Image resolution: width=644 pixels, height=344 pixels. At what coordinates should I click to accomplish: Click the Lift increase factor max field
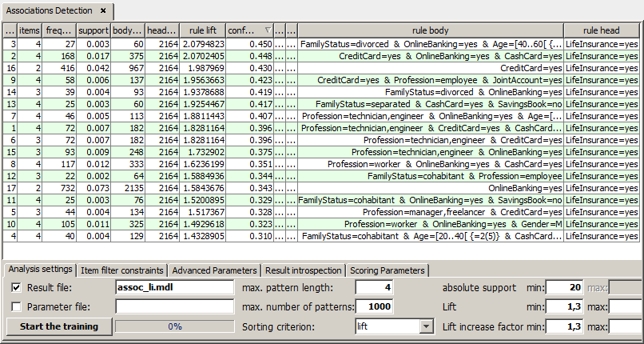click(625, 326)
